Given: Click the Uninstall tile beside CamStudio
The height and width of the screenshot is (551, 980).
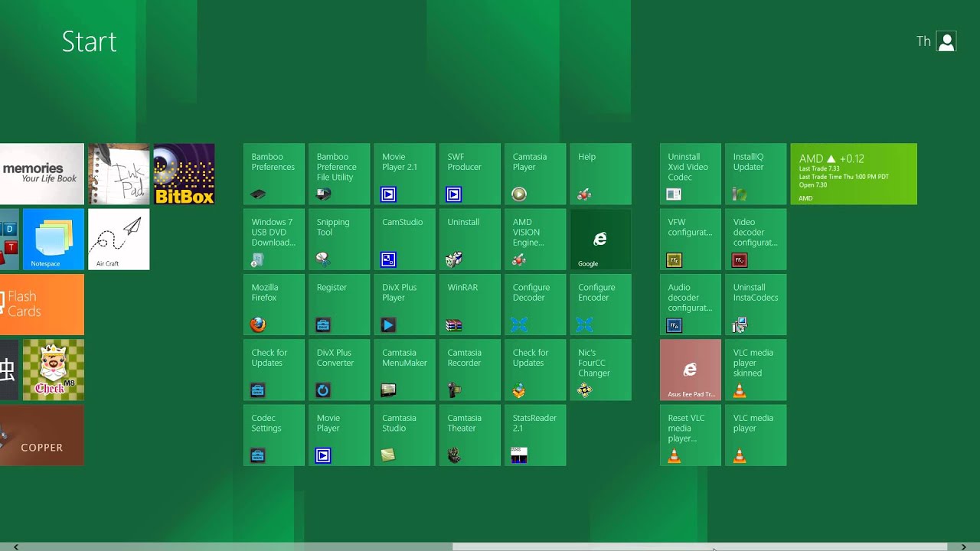Looking at the screenshot, I should pyautogui.click(x=469, y=240).
